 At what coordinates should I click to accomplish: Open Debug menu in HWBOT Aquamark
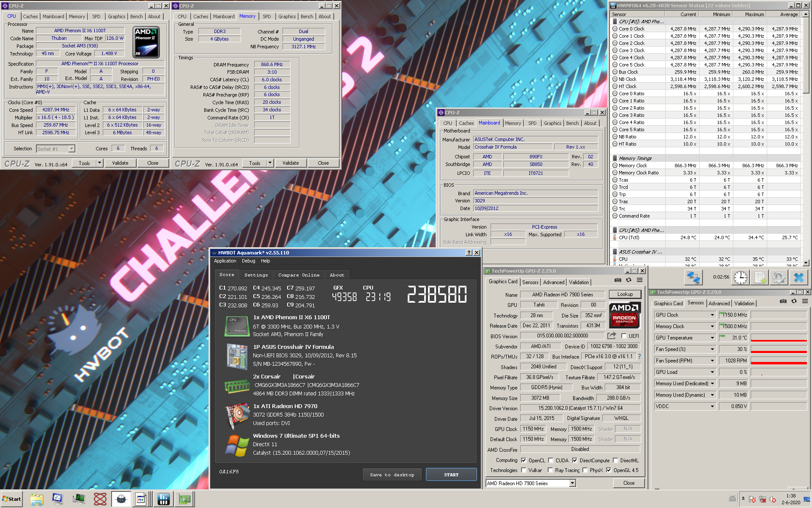(248, 261)
